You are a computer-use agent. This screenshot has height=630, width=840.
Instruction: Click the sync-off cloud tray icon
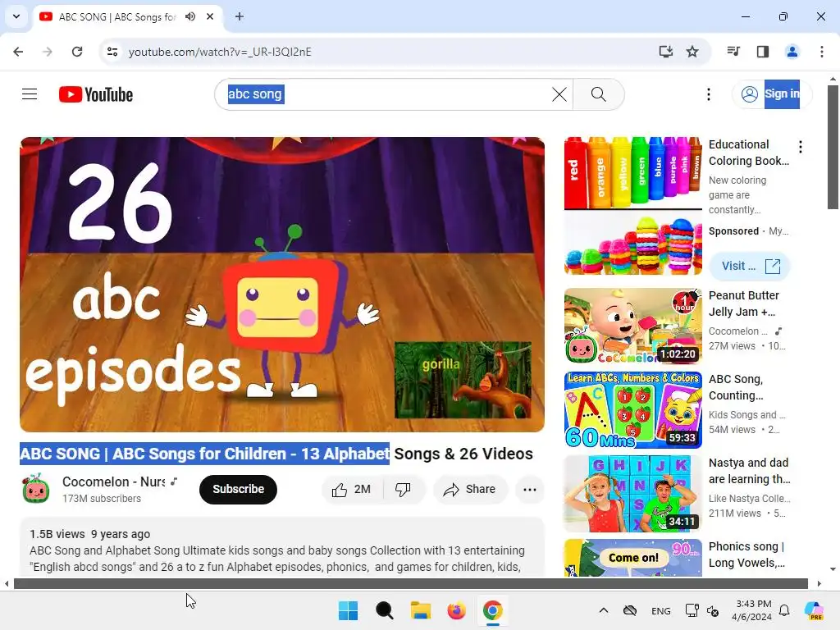coord(630,610)
